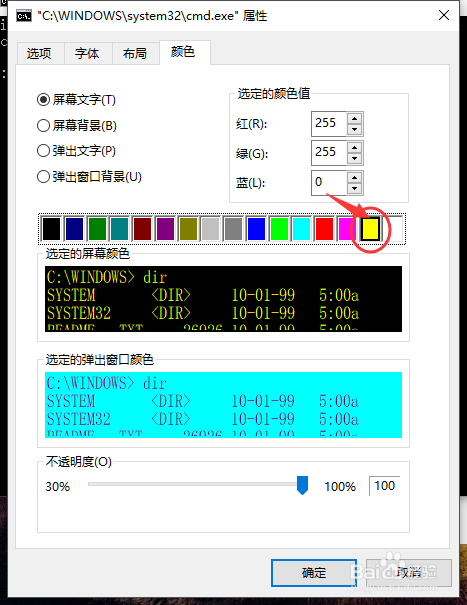This screenshot has width=467, height=605.
Task: Pick the bright blue swatch
Action: pos(256,229)
